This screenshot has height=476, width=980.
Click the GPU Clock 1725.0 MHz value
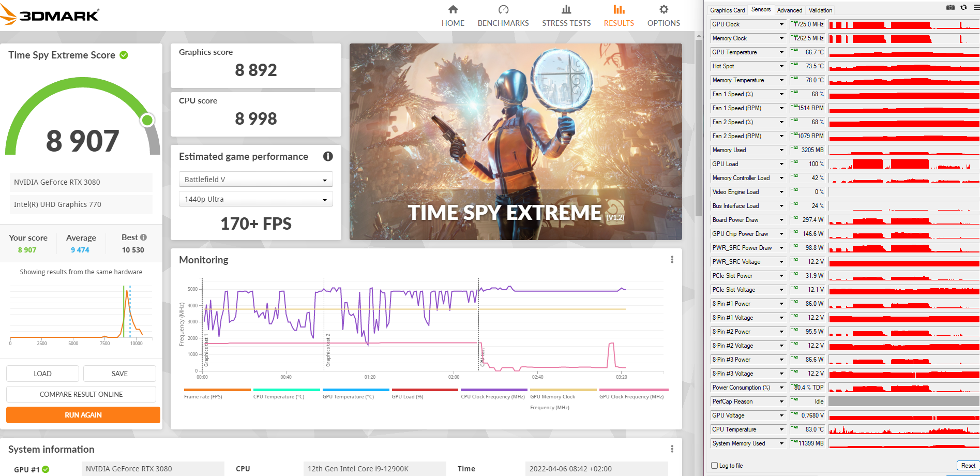[x=807, y=24]
